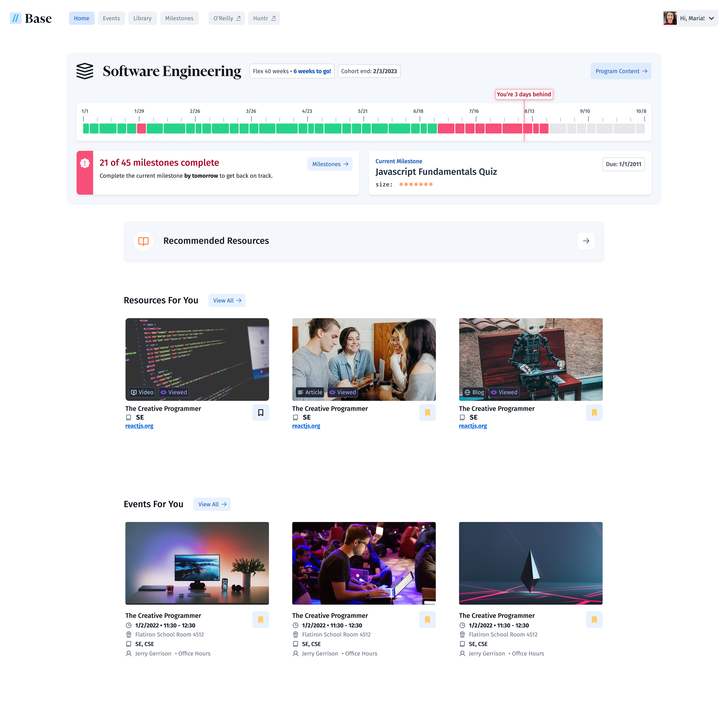Click the Base logo icon
Viewport: 728px width, 722px height.
(15, 18)
